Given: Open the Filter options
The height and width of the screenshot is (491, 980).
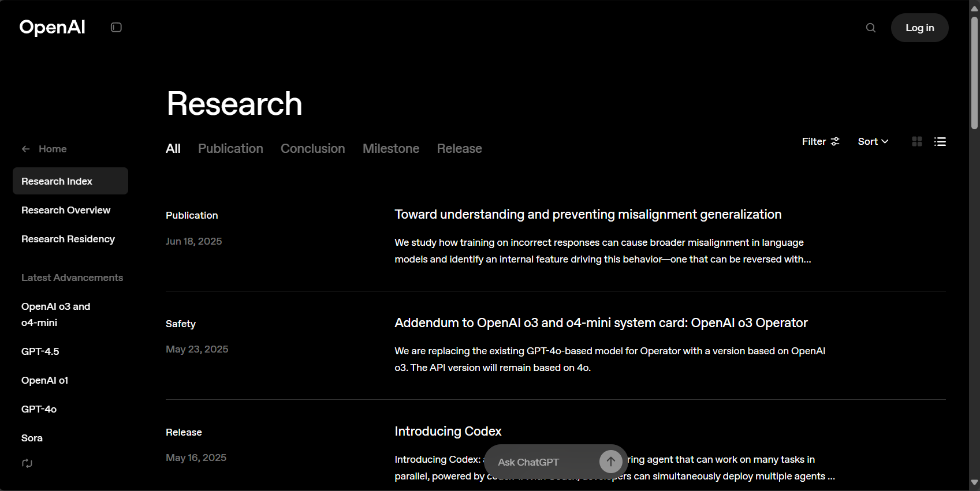Looking at the screenshot, I should 821,141.
